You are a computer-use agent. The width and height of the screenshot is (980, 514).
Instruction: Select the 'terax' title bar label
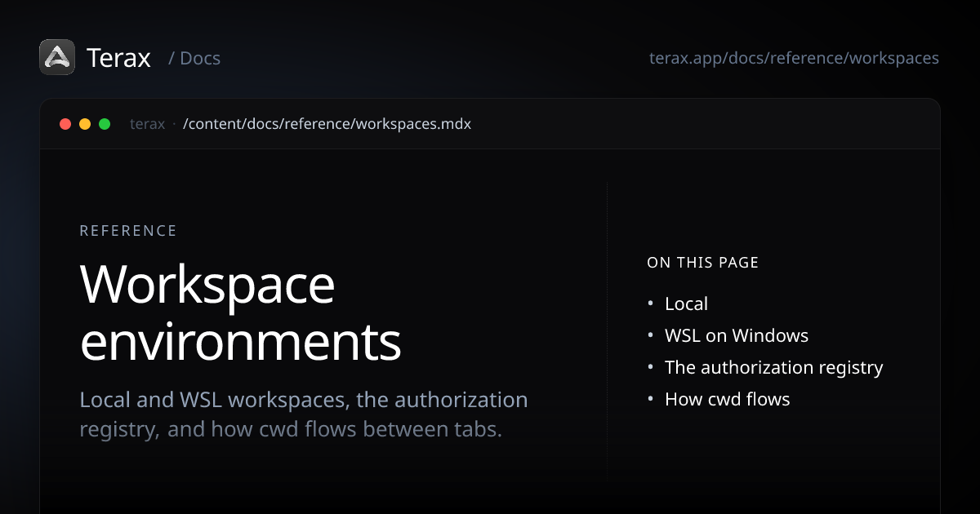coord(147,124)
